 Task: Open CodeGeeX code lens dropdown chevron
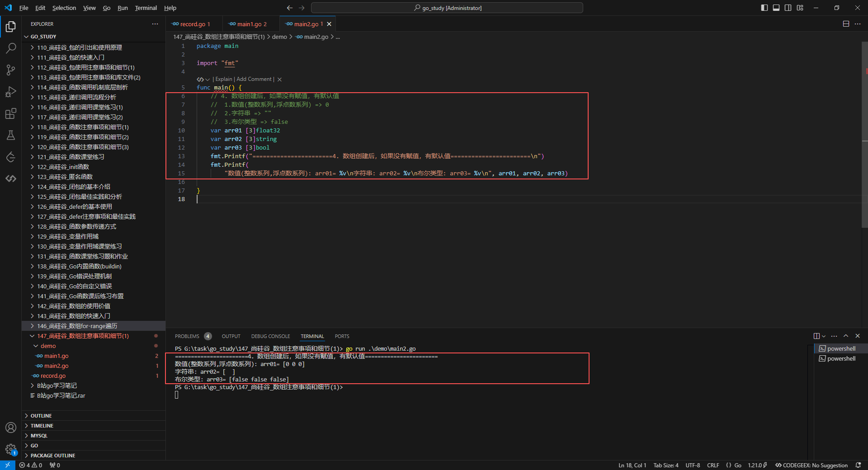208,80
